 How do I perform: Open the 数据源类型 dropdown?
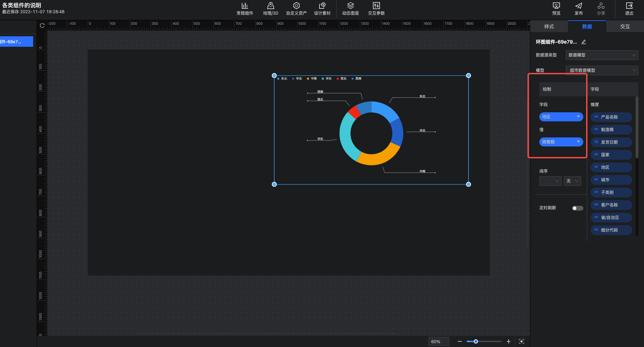602,55
